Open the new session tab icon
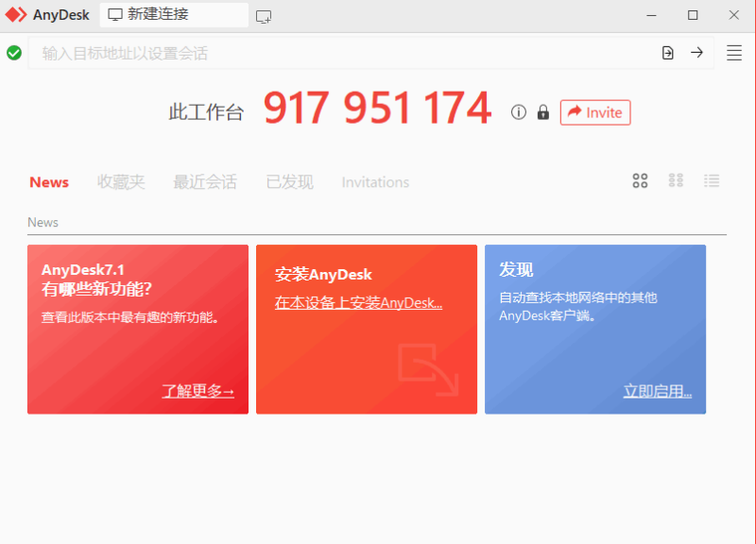The image size is (756, 544). pos(264,17)
